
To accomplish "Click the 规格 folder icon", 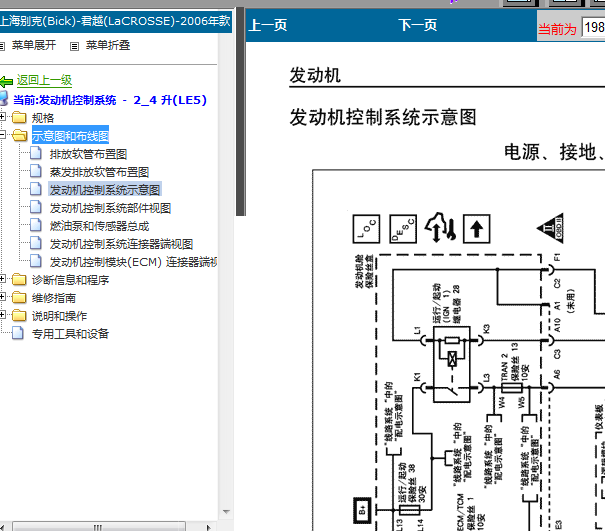I will coord(19,117).
